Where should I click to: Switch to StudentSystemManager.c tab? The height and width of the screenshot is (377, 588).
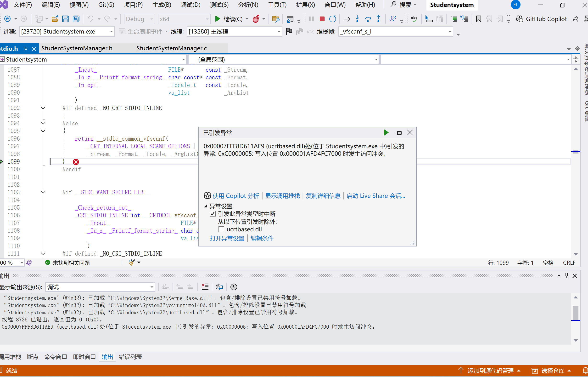[171, 48]
